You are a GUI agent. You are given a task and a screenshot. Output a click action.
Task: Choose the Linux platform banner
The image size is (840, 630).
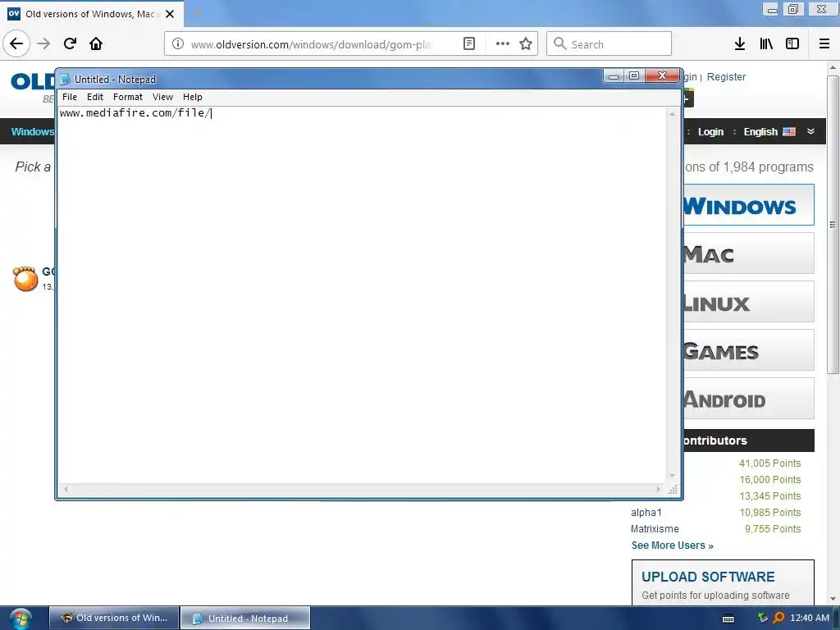pyautogui.click(x=749, y=302)
